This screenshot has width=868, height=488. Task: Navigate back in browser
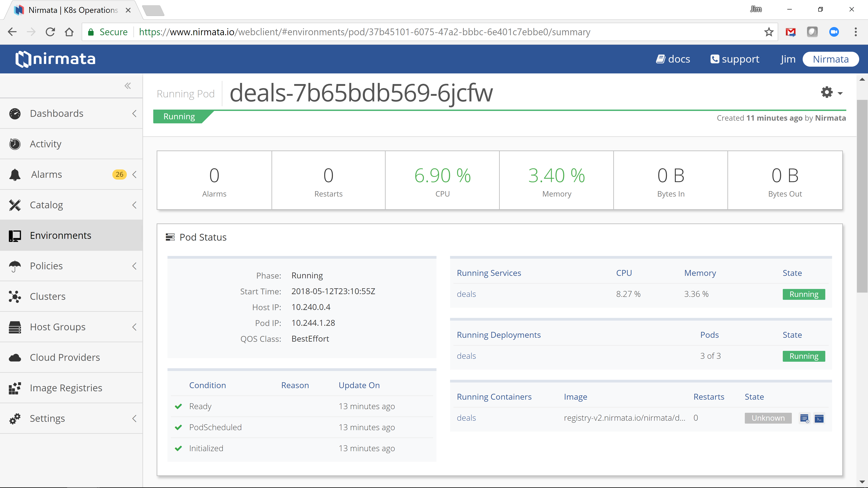pos(12,32)
